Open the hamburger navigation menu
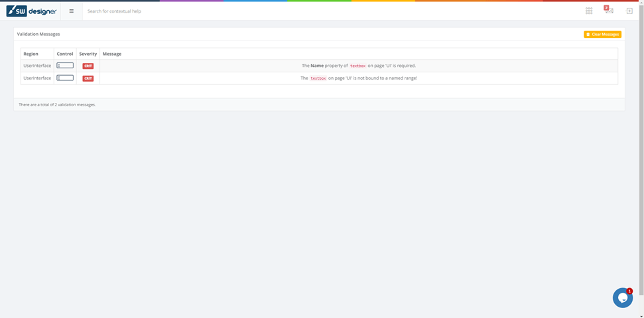 (72, 11)
